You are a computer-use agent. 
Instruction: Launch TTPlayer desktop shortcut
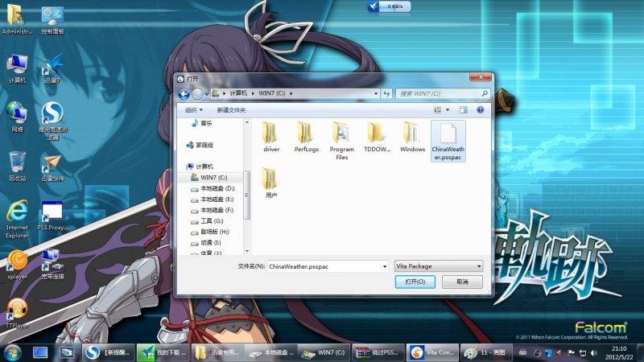(17, 313)
